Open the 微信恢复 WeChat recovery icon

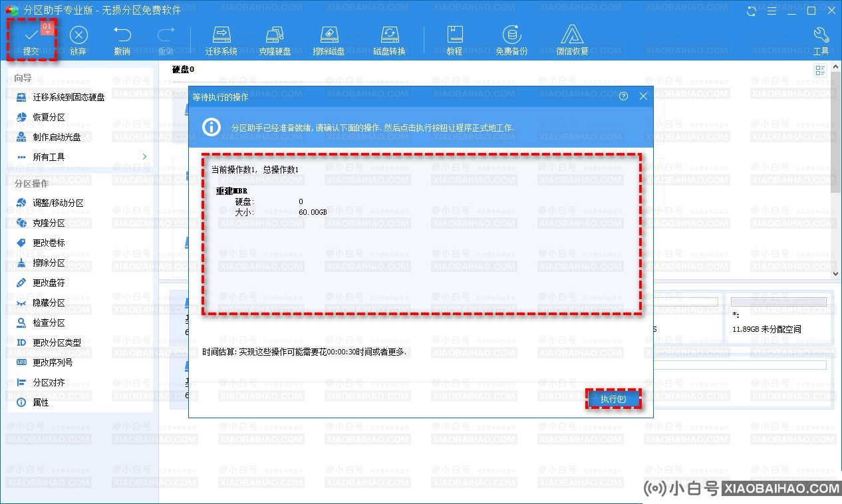(572, 40)
